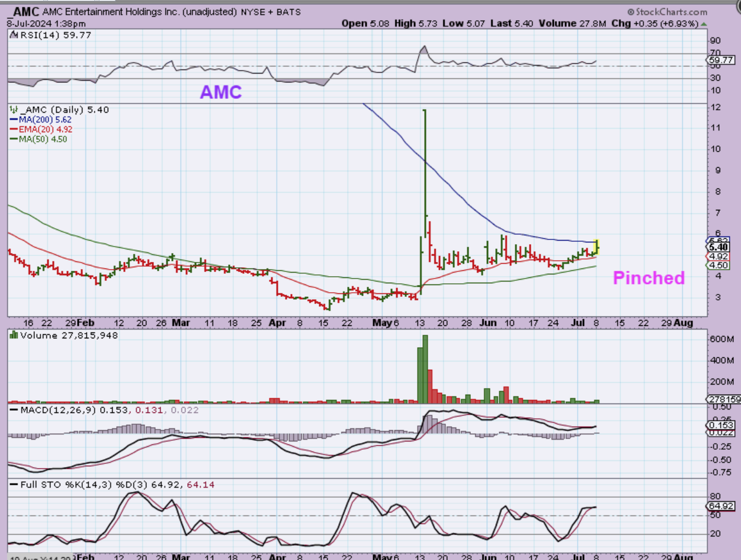
Task: Click the 4.50 price tag on right axis
Action: 718,266
